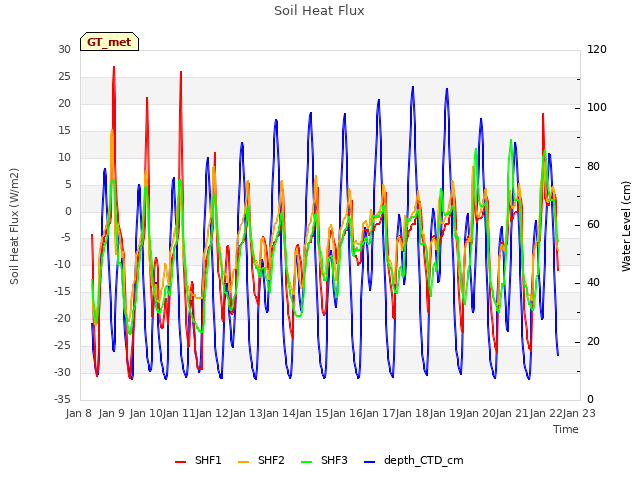Click the -35 left y-axis label
This screenshot has width=640, height=480.
coord(62,399)
